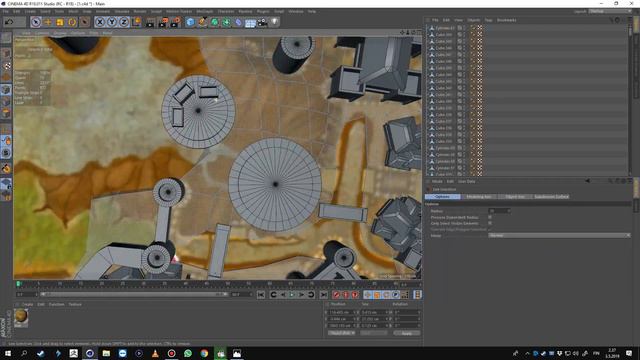
Task: Select Polygons mode in left sidebar
Action: (6, 113)
